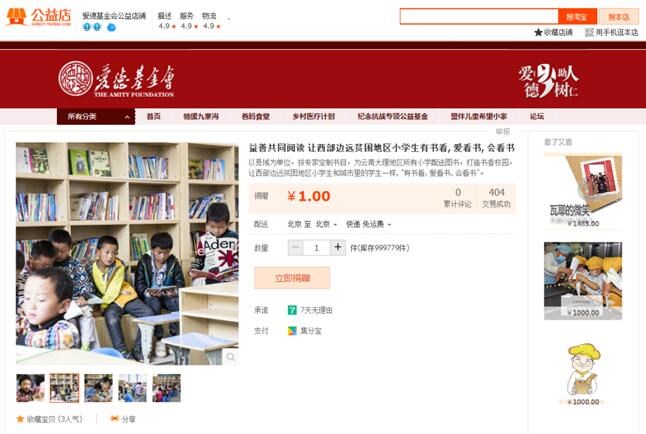Favorite this item with the orange star
646x434 pixels.
tap(20, 419)
